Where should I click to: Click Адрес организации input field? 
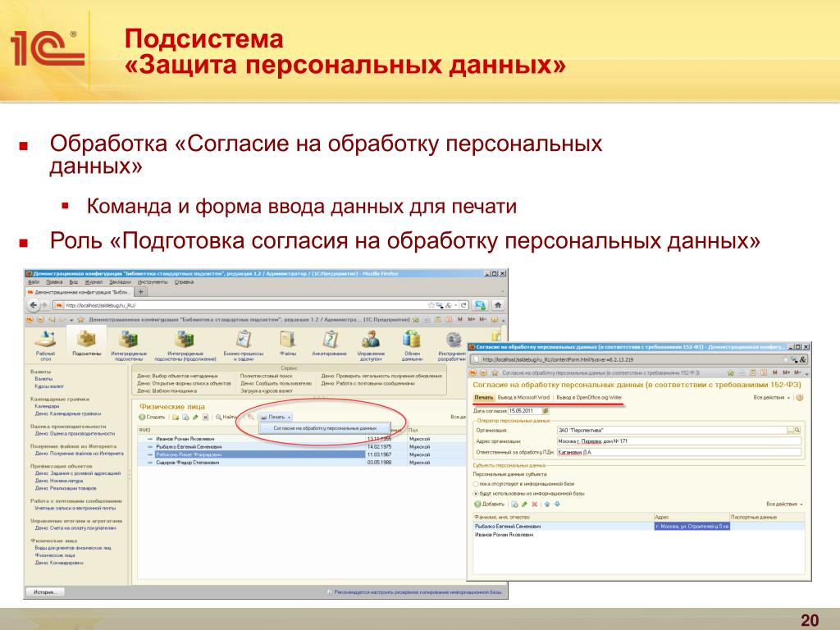[x=678, y=441]
